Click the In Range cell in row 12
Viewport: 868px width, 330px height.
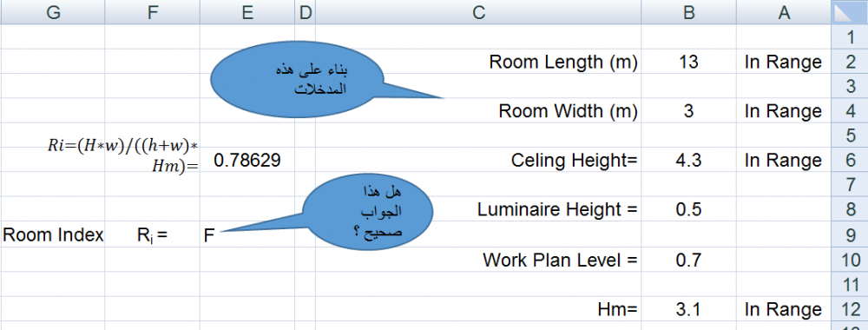(784, 308)
